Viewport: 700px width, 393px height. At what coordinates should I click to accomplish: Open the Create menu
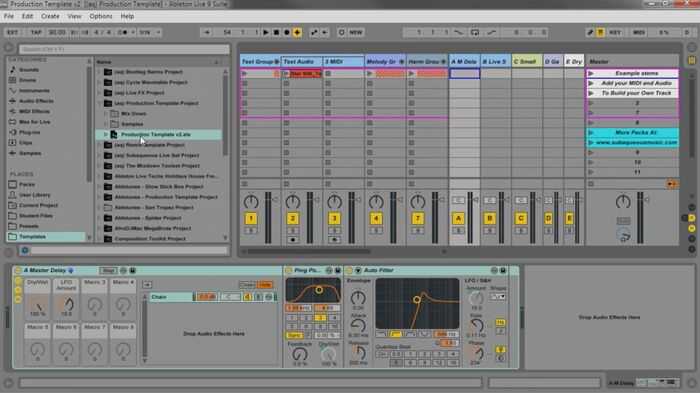50,16
